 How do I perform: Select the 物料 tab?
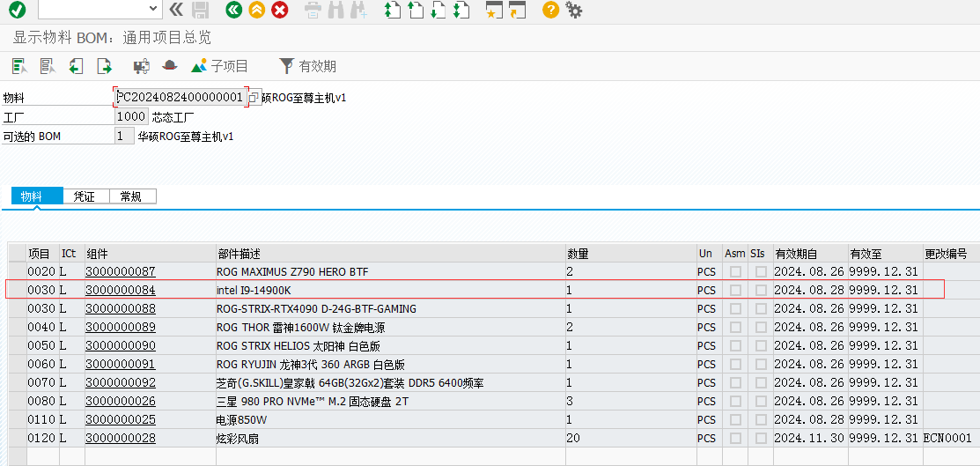pos(37,196)
